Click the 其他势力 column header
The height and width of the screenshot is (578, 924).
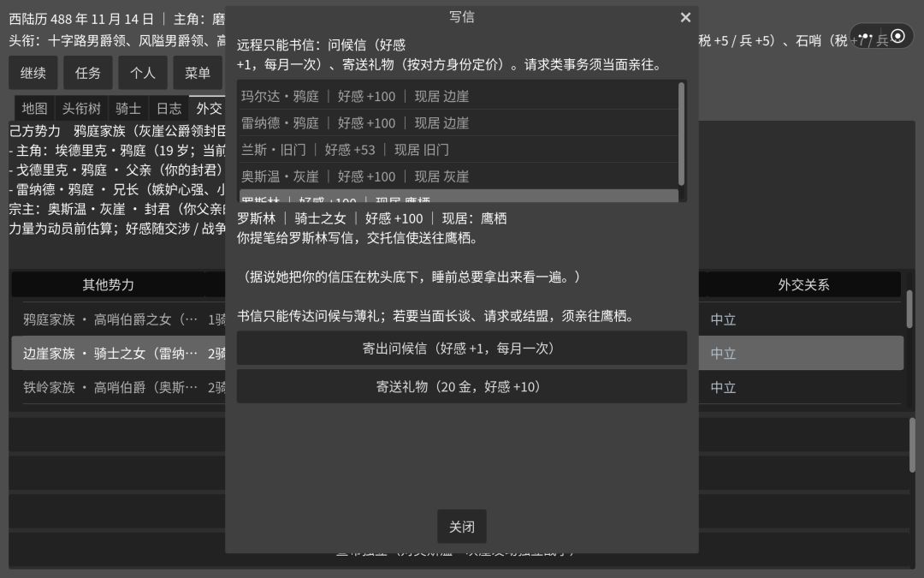[109, 285]
